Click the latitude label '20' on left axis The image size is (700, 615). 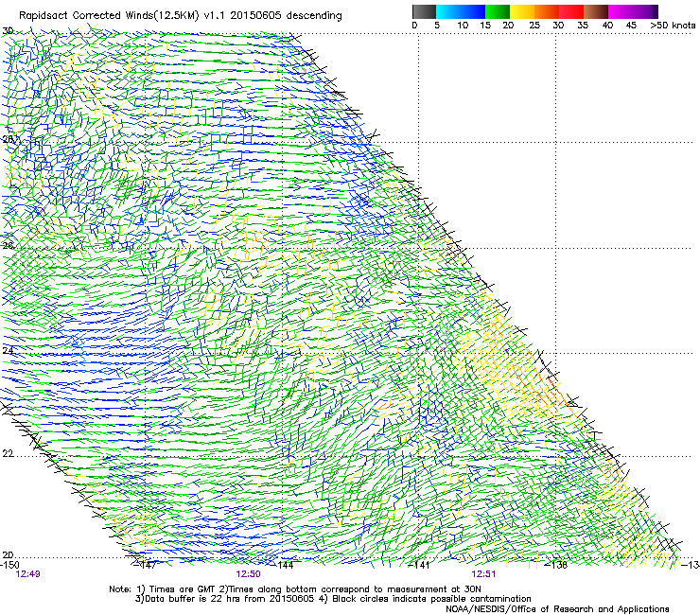[8, 555]
